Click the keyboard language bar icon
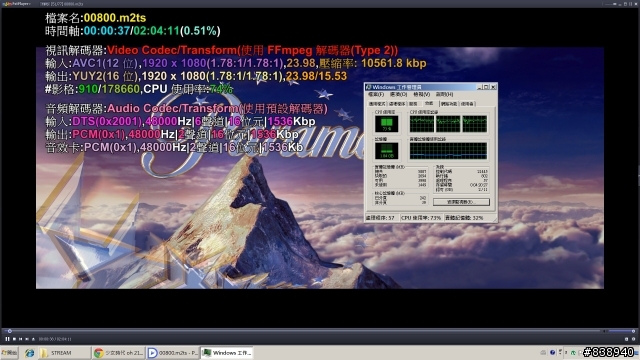Image resolution: width=640 pixels, height=360 pixels. (543, 352)
